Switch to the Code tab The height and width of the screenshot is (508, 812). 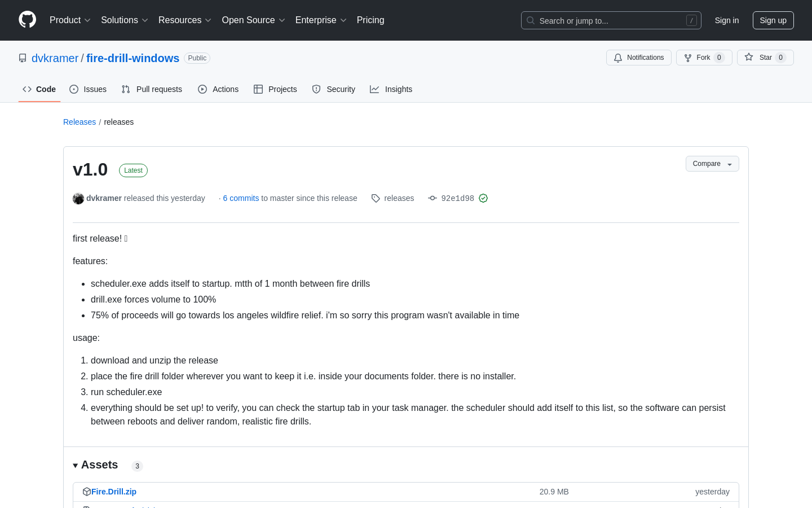(39, 89)
